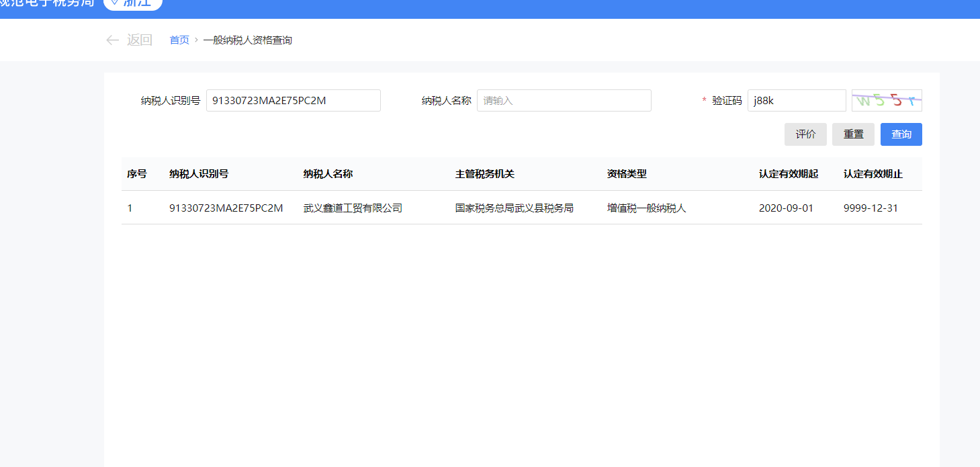Click the 查询 button

901,134
